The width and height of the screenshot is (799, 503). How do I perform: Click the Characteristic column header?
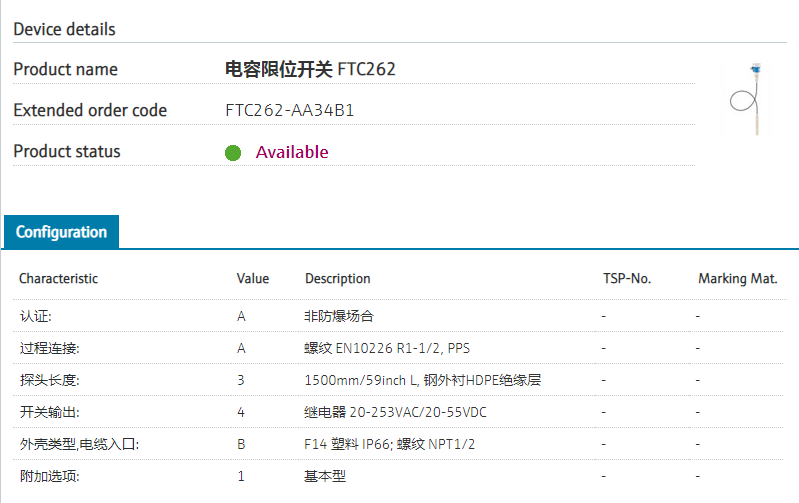(59, 278)
